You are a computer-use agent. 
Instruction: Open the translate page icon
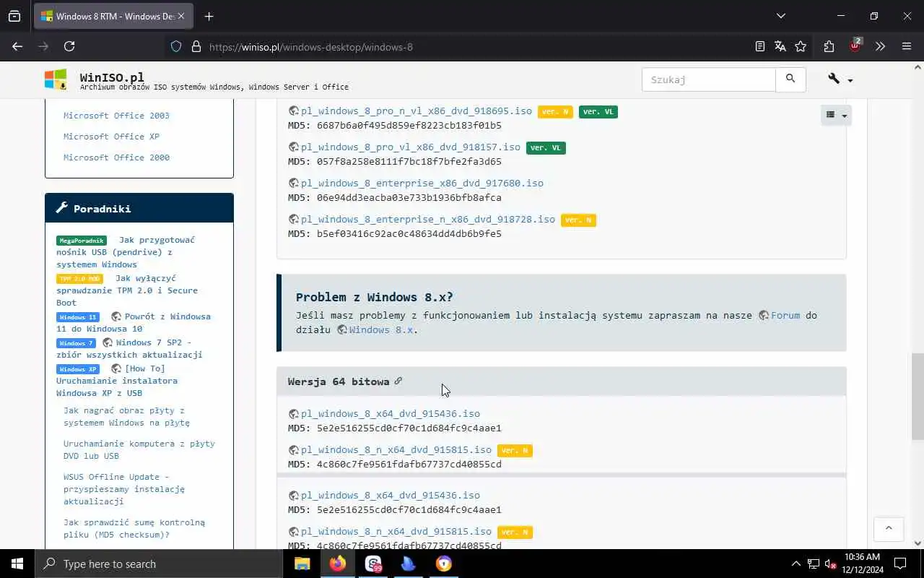pyautogui.click(x=780, y=46)
